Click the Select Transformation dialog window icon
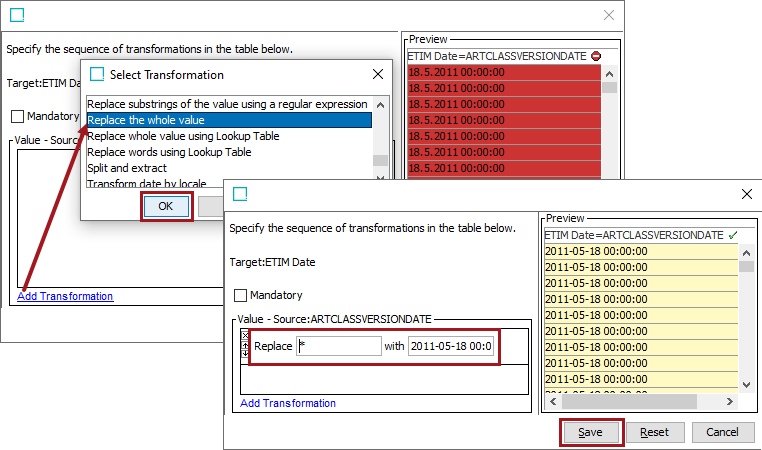The image size is (762, 450). pos(97,74)
